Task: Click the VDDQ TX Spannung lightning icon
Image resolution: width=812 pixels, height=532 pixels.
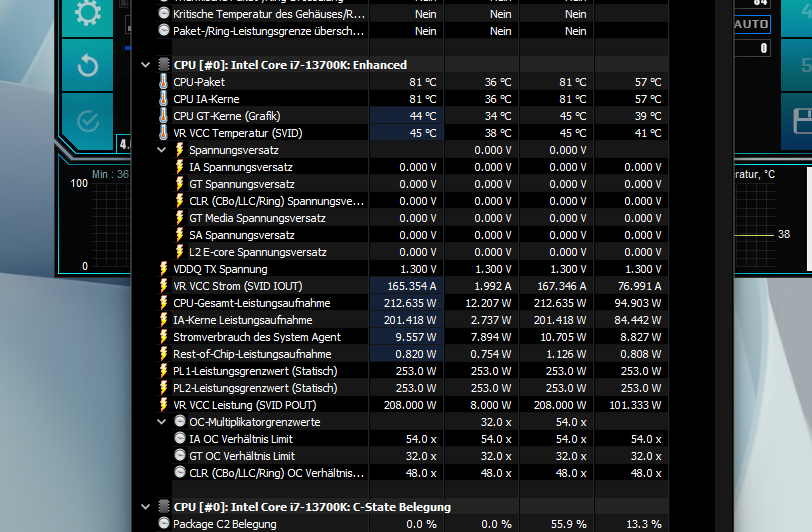Action: point(164,269)
